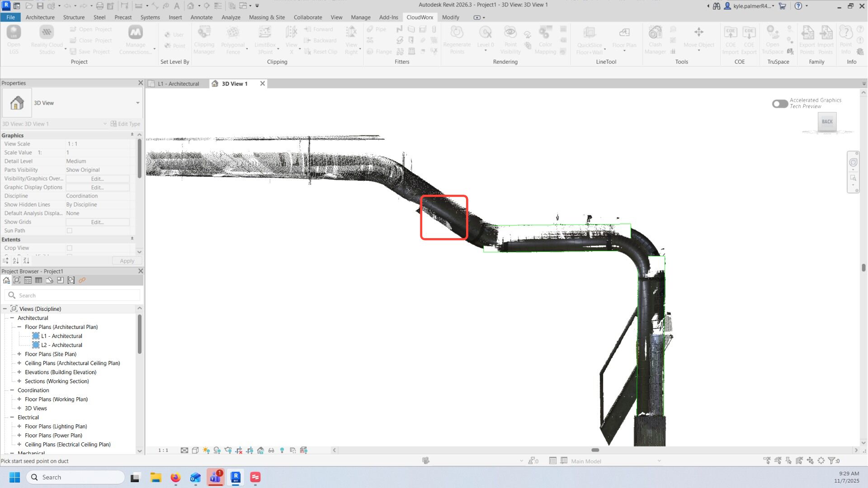Collapse the Architectural views node
868x488 pixels.
coord(12,318)
